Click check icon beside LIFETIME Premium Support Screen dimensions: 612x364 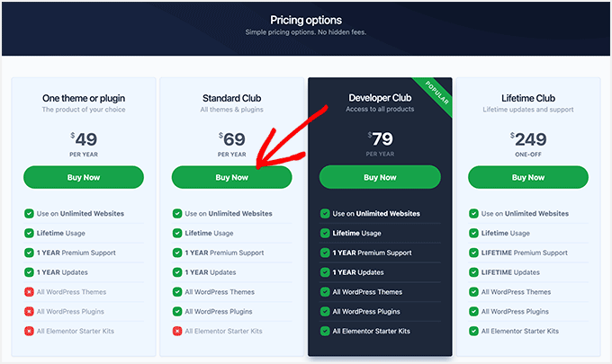coord(473,253)
